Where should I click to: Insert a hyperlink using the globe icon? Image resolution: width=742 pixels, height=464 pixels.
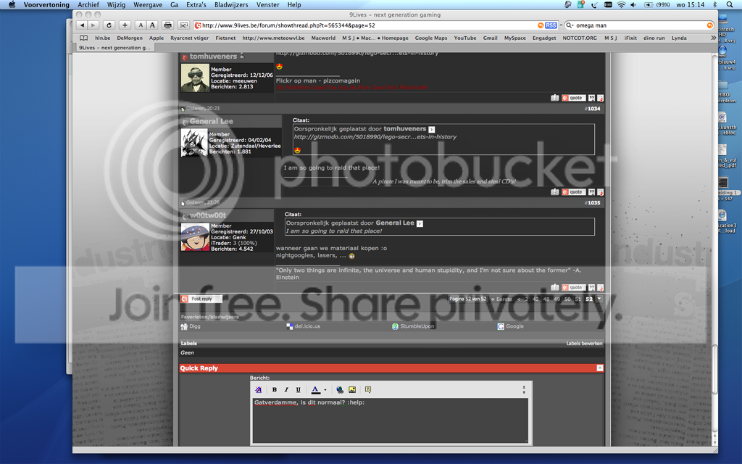tap(340, 390)
